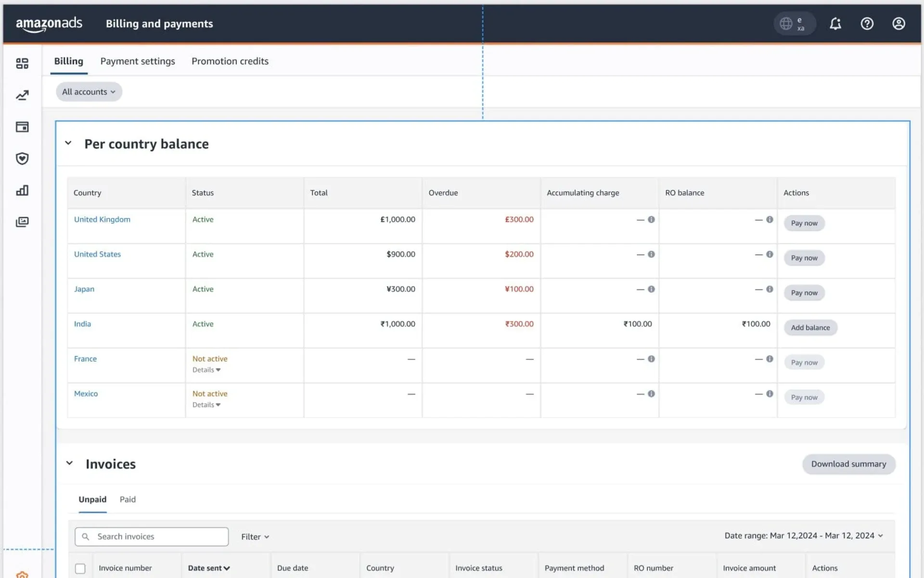Image resolution: width=924 pixels, height=578 pixels.
Task: Select the shield/brand safety icon in sidebar
Action: [x=22, y=158]
